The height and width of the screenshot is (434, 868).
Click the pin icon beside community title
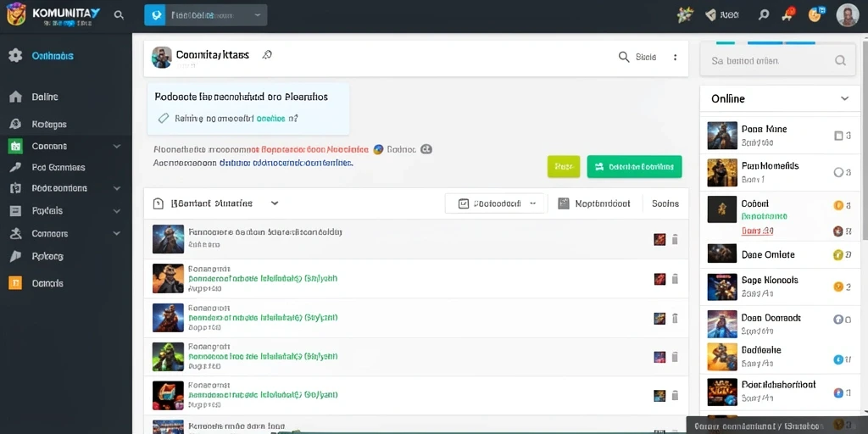click(267, 55)
